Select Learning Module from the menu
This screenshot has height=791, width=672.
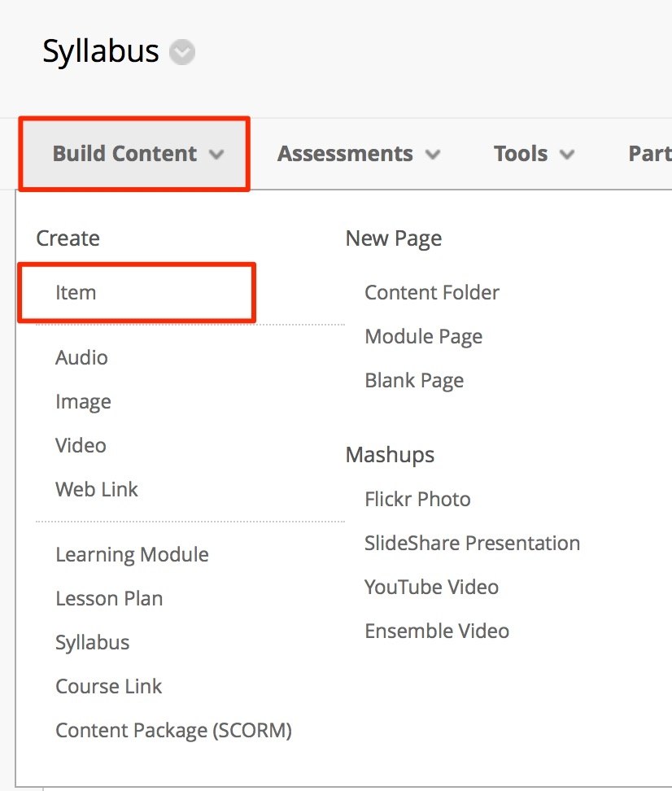[132, 555]
